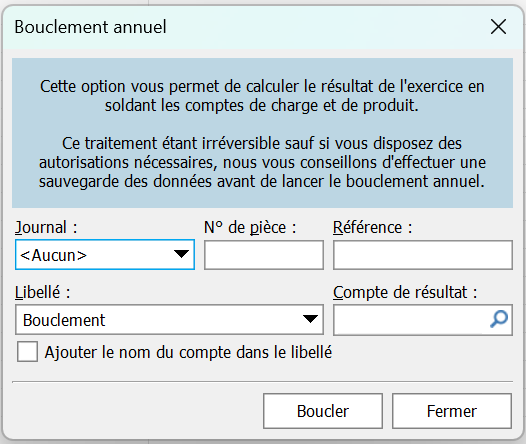The height and width of the screenshot is (444, 526).
Task: Focus the N° de pièce field
Action: click(264, 255)
